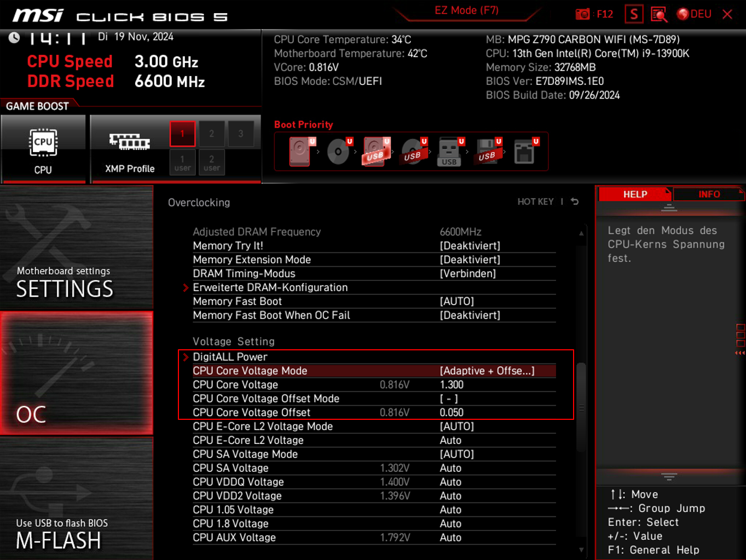This screenshot has height=560, width=746.
Task: Switch to EZ Mode (F7)
Action: tap(466, 10)
